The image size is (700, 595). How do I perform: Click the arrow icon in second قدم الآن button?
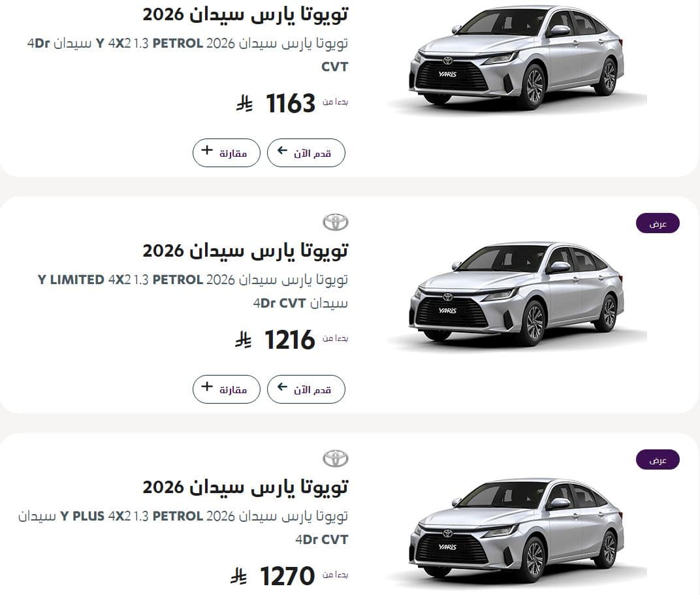pos(282,387)
